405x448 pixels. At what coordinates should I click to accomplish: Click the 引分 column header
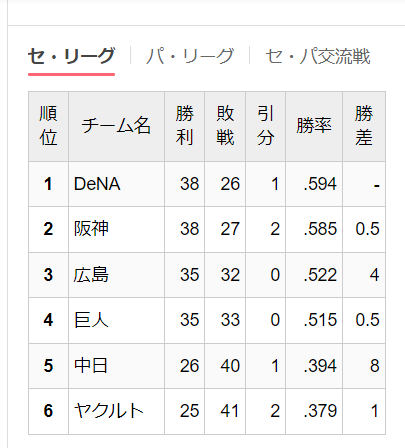(x=265, y=126)
